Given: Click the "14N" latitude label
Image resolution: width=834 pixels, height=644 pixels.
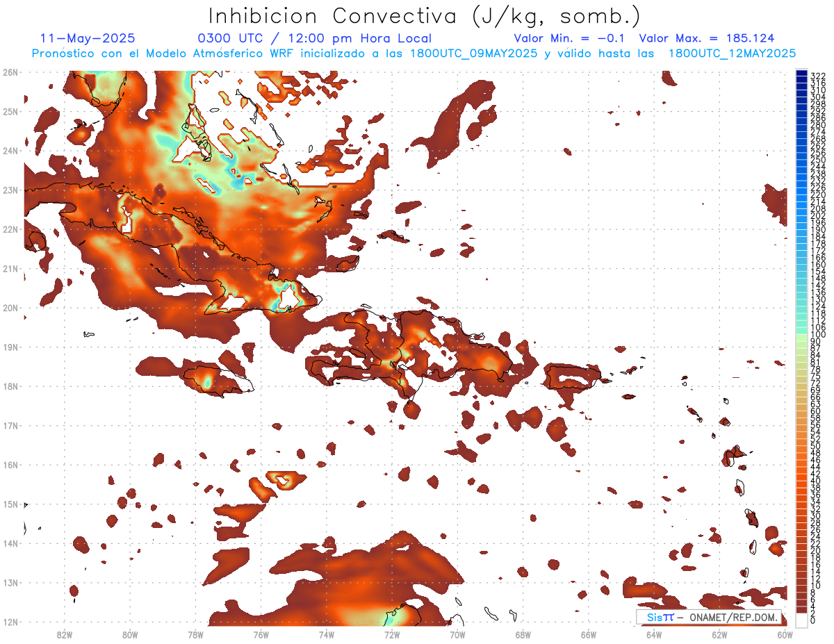Looking at the screenshot, I should (10, 543).
